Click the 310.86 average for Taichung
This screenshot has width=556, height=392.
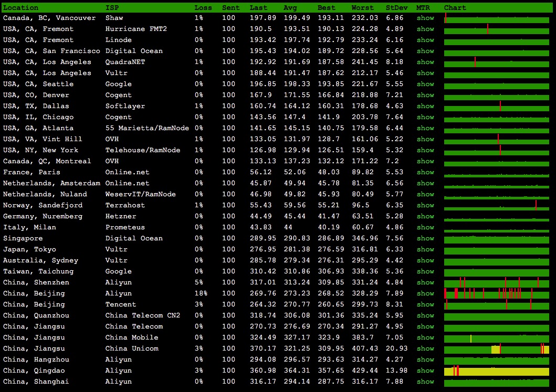pos(297,271)
